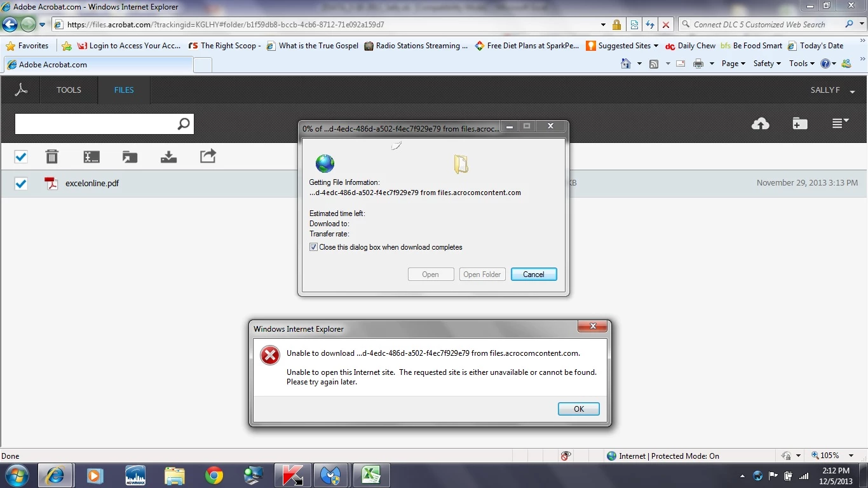This screenshot has width=868, height=488.
Task: Click the RSS feeds icon
Action: pos(654,64)
